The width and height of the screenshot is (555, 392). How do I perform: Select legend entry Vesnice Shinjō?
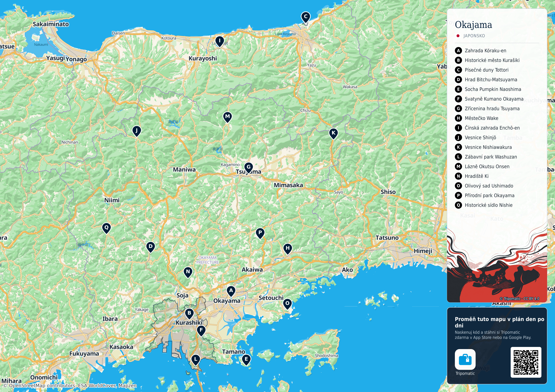pyautogui.click(x=475, y=138)
